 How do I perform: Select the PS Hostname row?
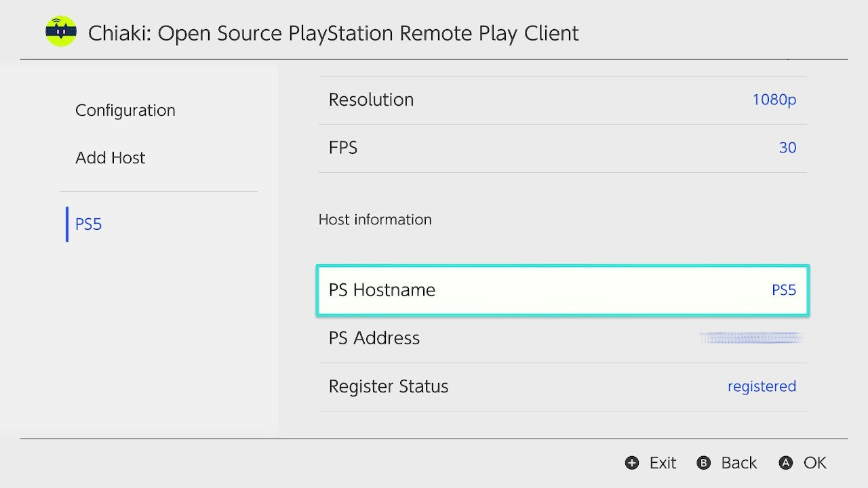(x=563, y=290)
